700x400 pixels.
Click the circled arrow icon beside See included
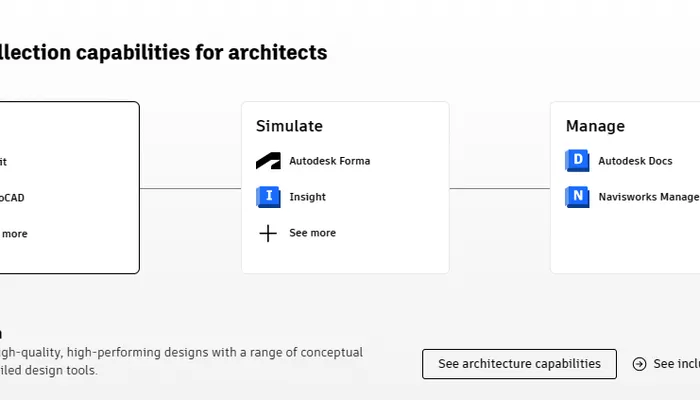coord(640,364)
